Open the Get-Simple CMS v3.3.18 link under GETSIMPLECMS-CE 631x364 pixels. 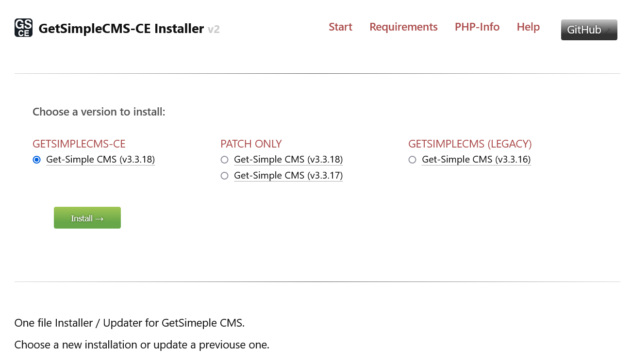click(100, 159)
